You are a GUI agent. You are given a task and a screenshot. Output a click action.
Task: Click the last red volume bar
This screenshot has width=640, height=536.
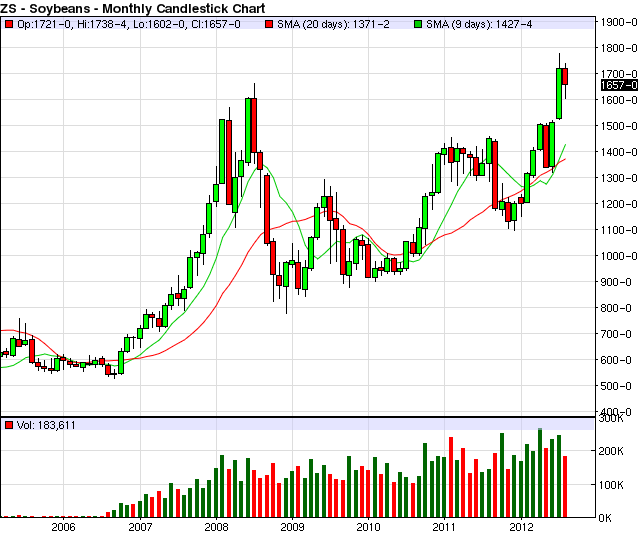coord(565,487)
